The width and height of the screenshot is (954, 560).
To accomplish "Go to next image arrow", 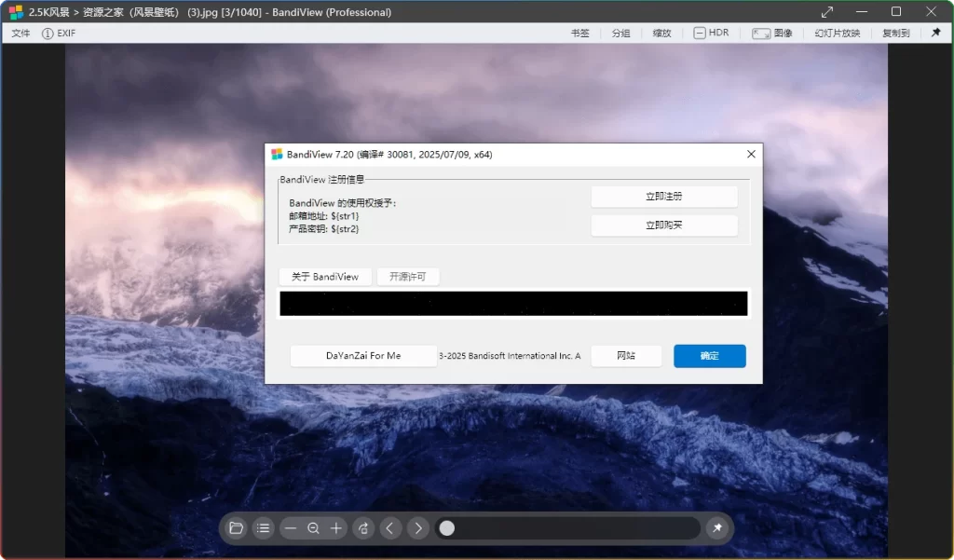I will point(418,528).
